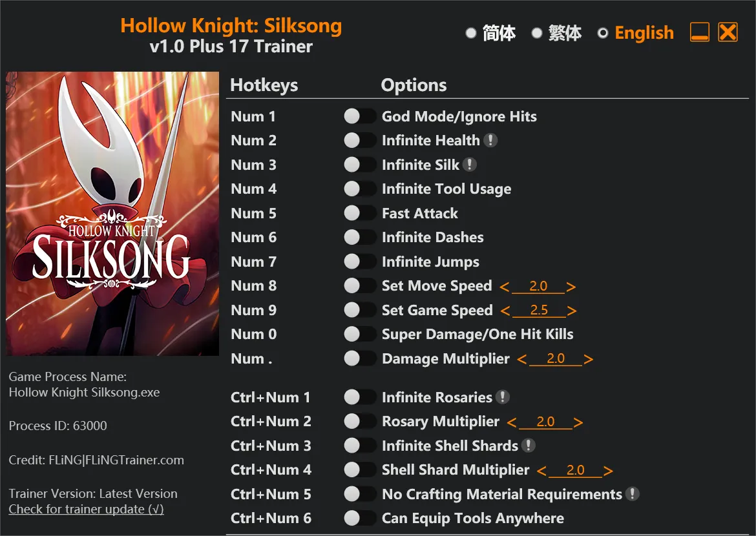The width and height of the screenshot is (756, 536).
Task: Click the Silksong game cover art
Action: [112, 213]
